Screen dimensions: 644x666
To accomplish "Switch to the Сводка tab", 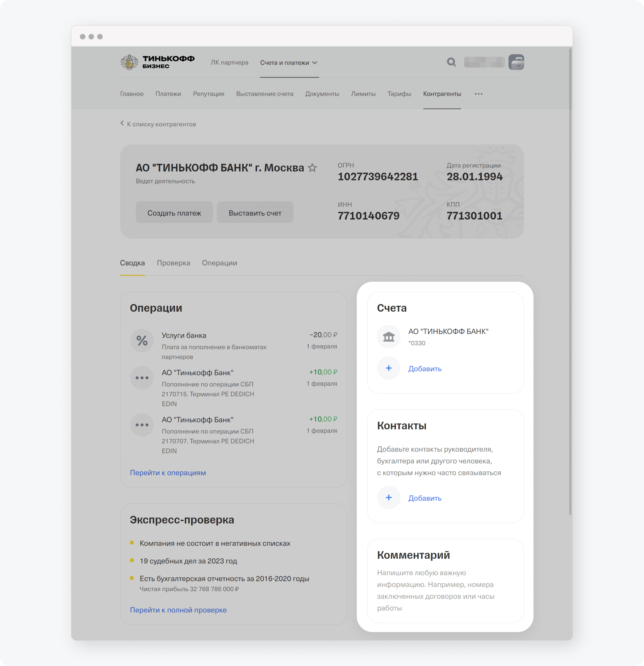I will [x=133, y=263].
